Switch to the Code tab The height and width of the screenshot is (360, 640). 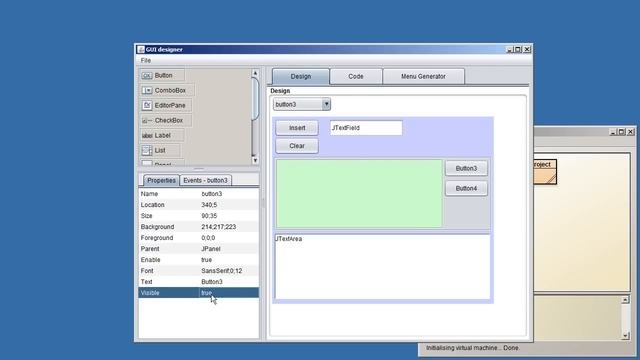click(356, 76)
